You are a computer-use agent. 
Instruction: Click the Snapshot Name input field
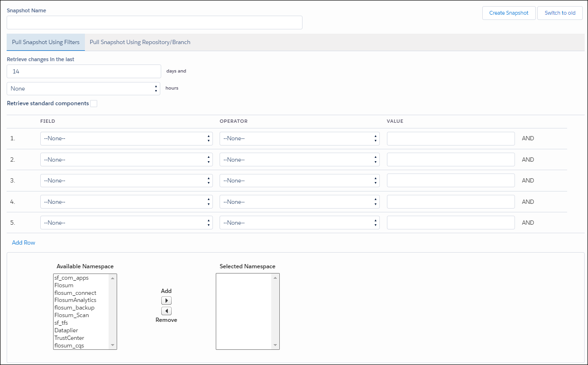(155, 22)
